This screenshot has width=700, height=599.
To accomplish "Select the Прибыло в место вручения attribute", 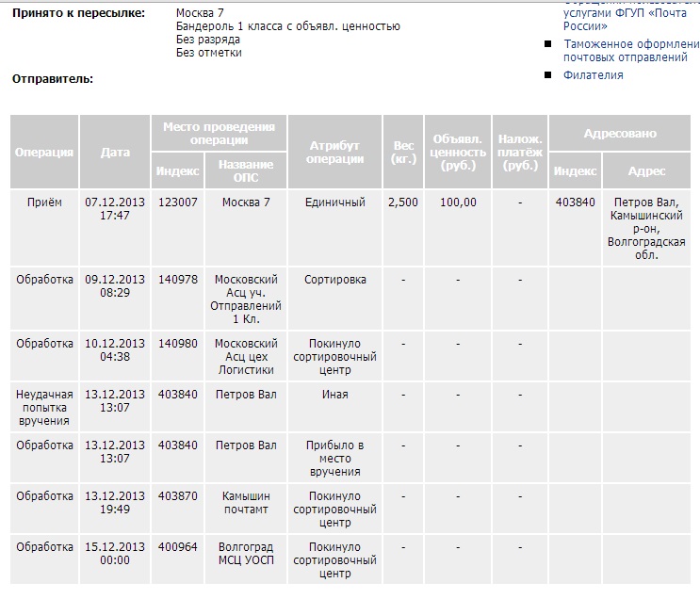I will point(334,458).
